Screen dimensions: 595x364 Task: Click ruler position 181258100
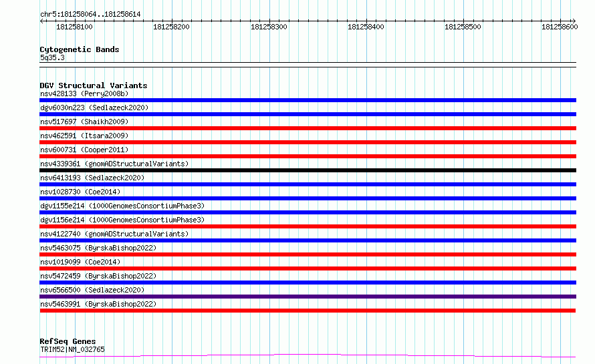pyautogui.click(x=74, y=27)
